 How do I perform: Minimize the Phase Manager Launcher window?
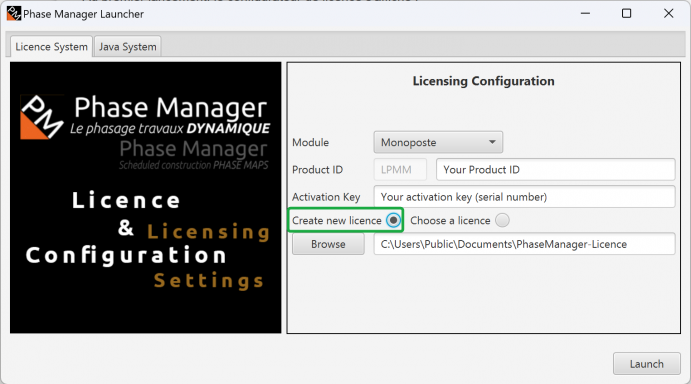[x=585, y=14]
